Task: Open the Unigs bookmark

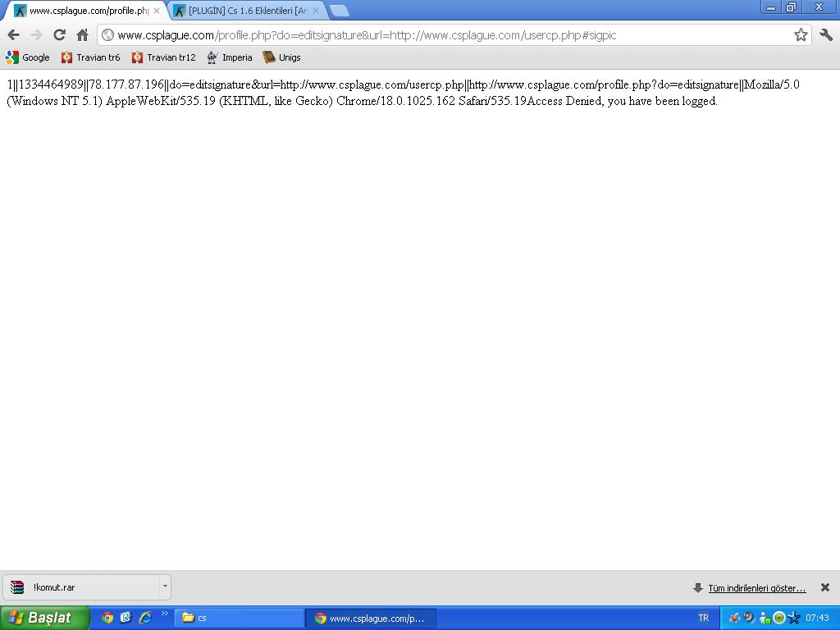Action: point(281,57)
